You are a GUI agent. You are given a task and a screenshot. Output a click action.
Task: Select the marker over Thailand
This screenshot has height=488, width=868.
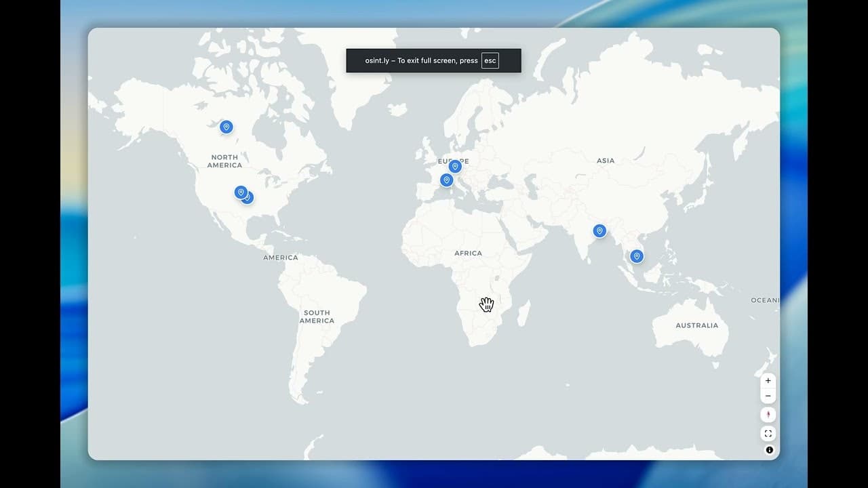pos(636,256)
